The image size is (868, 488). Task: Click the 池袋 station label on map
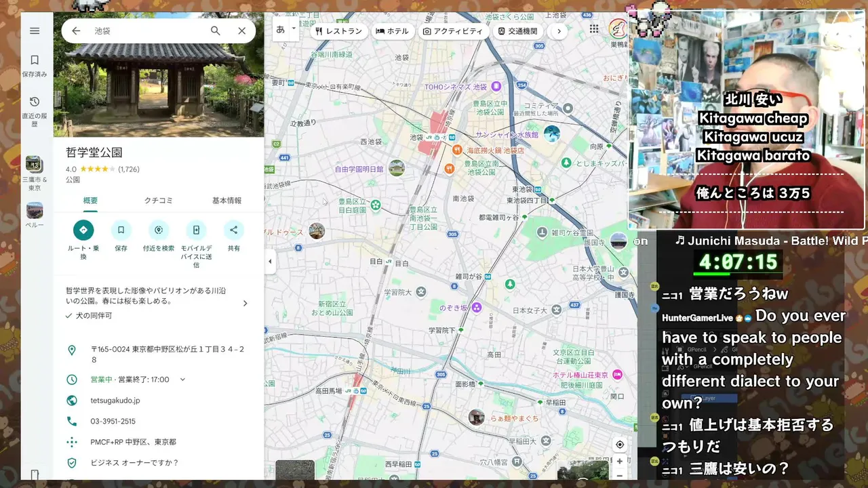click(416, 137)
